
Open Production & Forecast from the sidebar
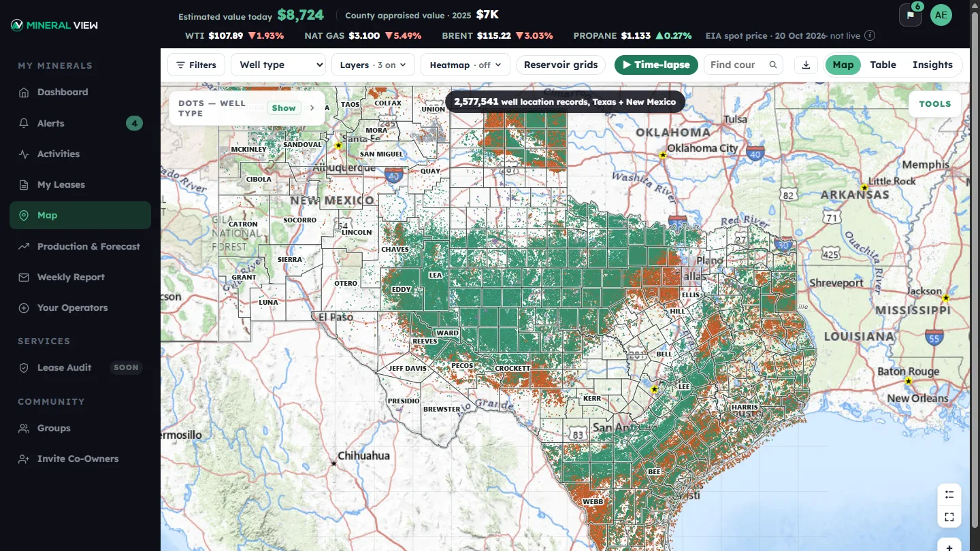point(80,246)
